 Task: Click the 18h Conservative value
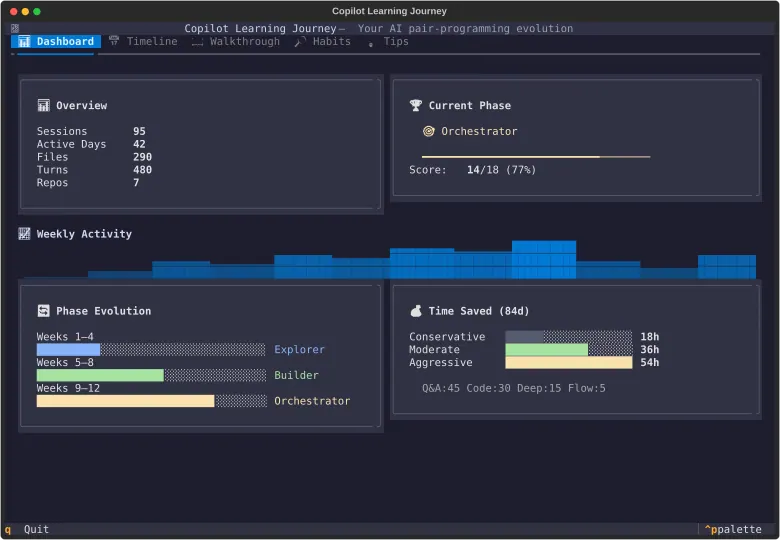[650, 337]
